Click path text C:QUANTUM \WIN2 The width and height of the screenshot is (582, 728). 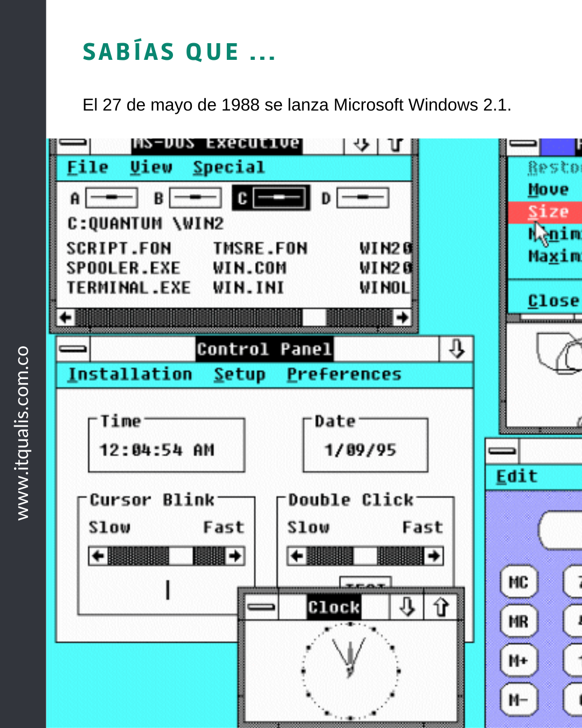click(145, 223)
